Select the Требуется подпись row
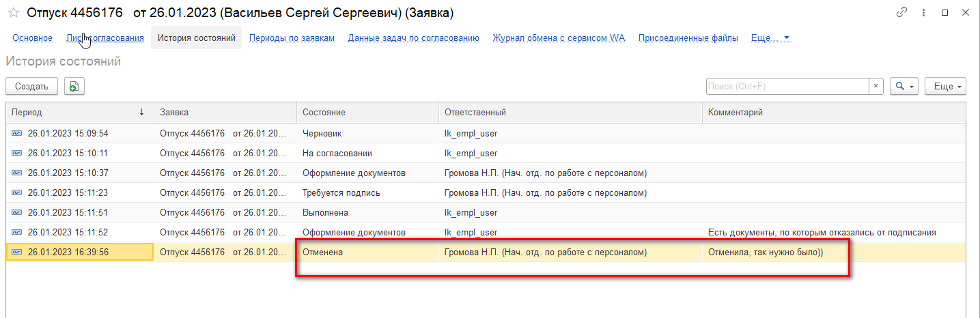The width and height of the screenshot is (980, 318). [486, 193]
